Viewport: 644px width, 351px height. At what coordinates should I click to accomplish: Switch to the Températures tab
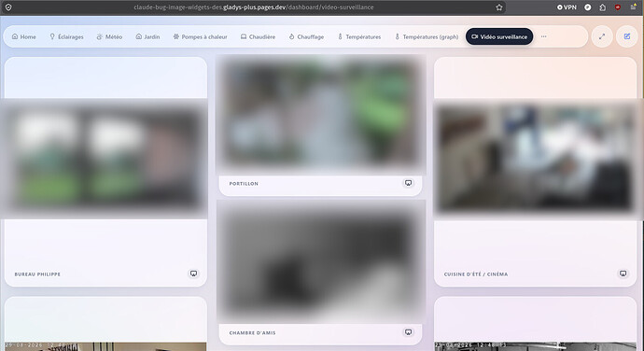[359, 36]
